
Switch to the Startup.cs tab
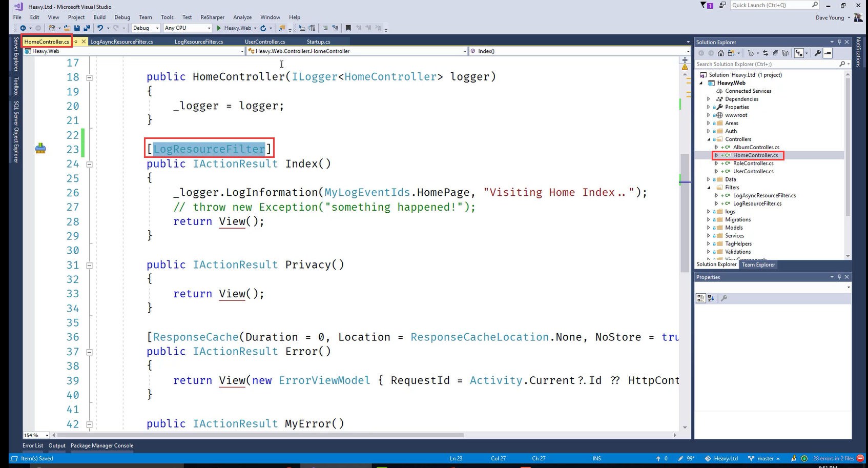(318, 42)
